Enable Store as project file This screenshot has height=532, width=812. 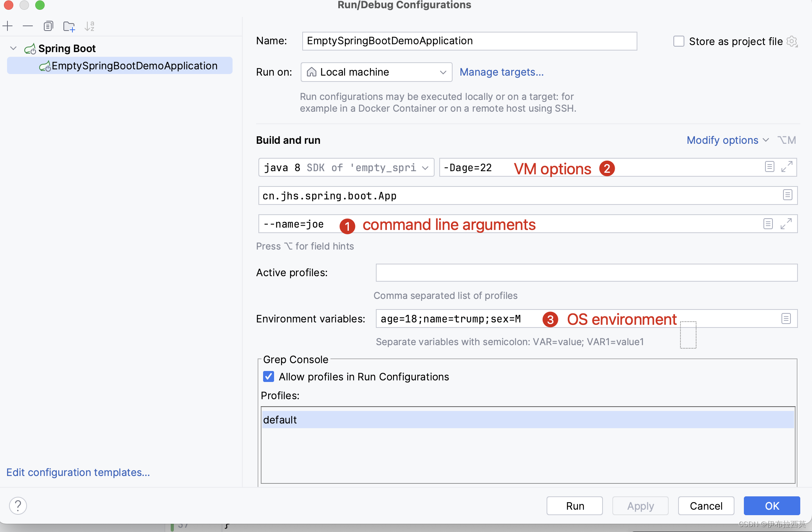679,41
